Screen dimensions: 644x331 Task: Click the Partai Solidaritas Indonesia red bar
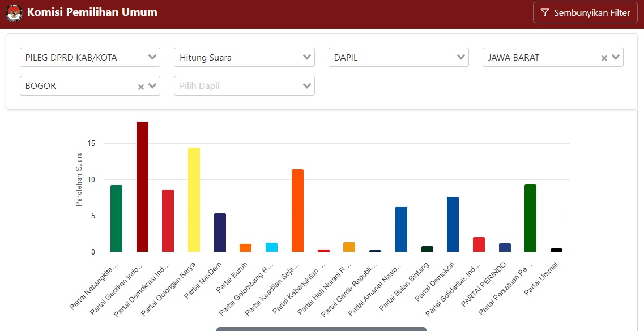tap(479, 244)
